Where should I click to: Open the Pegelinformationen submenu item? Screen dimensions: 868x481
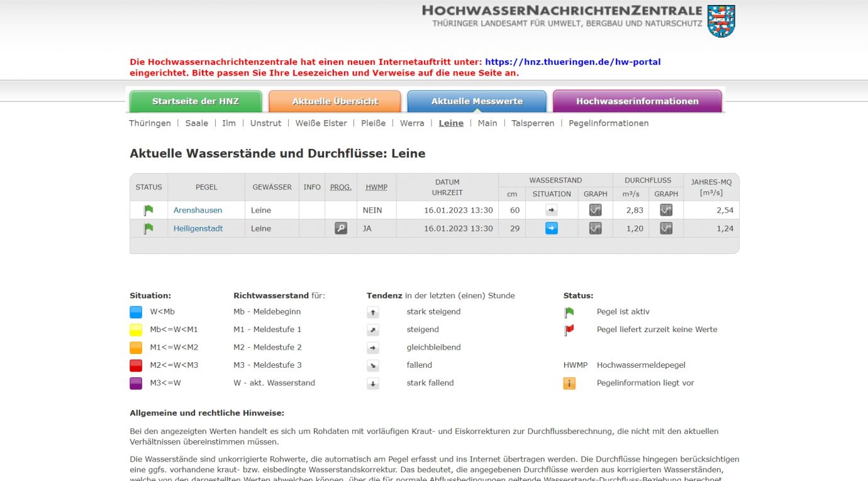coord(609,123)
